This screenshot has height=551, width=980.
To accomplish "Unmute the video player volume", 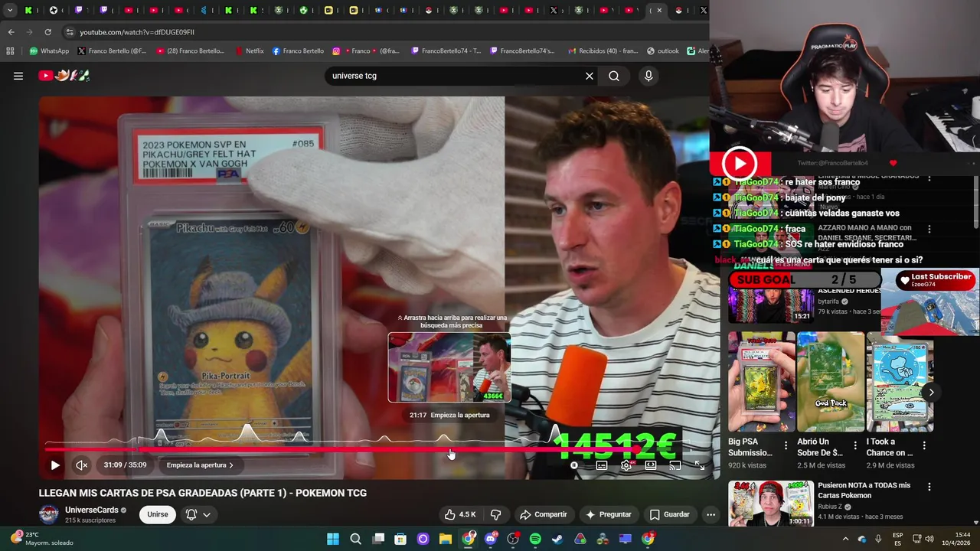I will click(x=81, y=465).
